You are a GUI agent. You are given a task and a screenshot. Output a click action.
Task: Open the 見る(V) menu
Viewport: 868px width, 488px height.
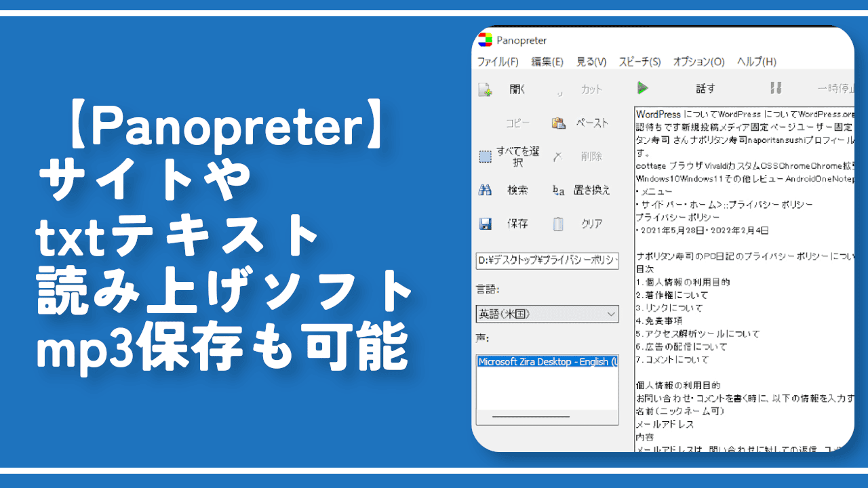[x=591, y=62]
